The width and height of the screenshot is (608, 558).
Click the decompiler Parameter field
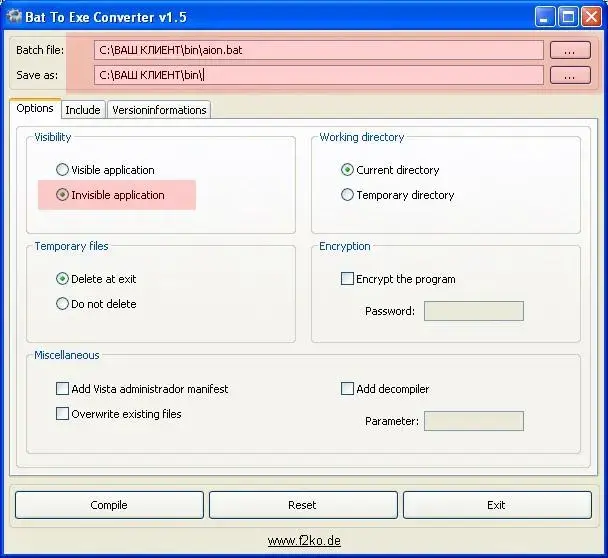tap(474, 421)
